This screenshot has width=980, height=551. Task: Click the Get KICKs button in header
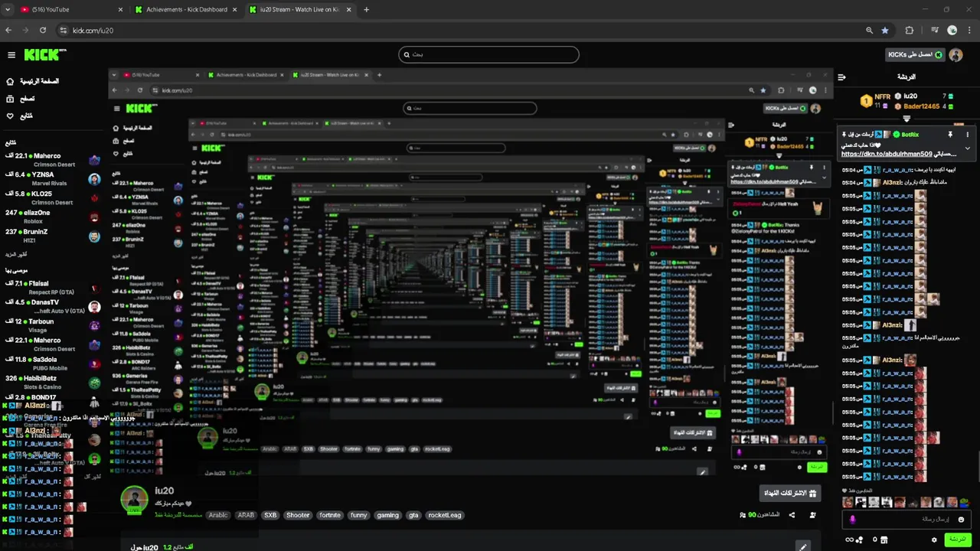click(x=915, y=55)
